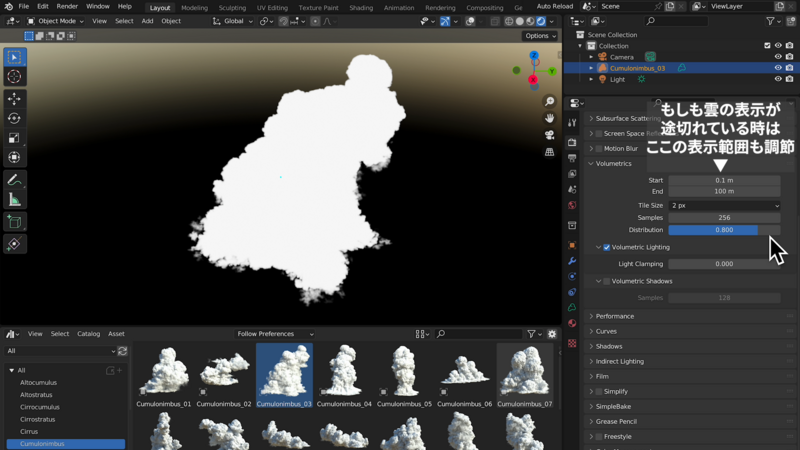Switch to wireframe viewport shading
This screenshot has width=800, height=450.
(x=509, y=21)
